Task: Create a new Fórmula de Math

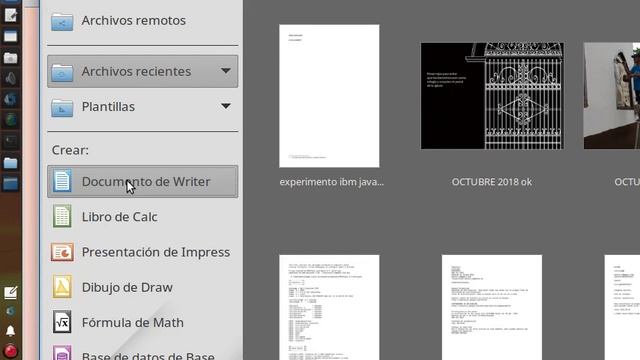Action: pyautogui.click(x=142, y=322)
